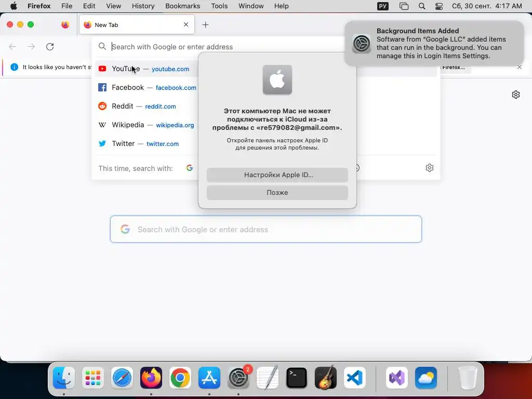Open the Window menu
Image resolution: width=532 pixels, height=399 pixels.
pyautogui.click(x=251, y=6)
